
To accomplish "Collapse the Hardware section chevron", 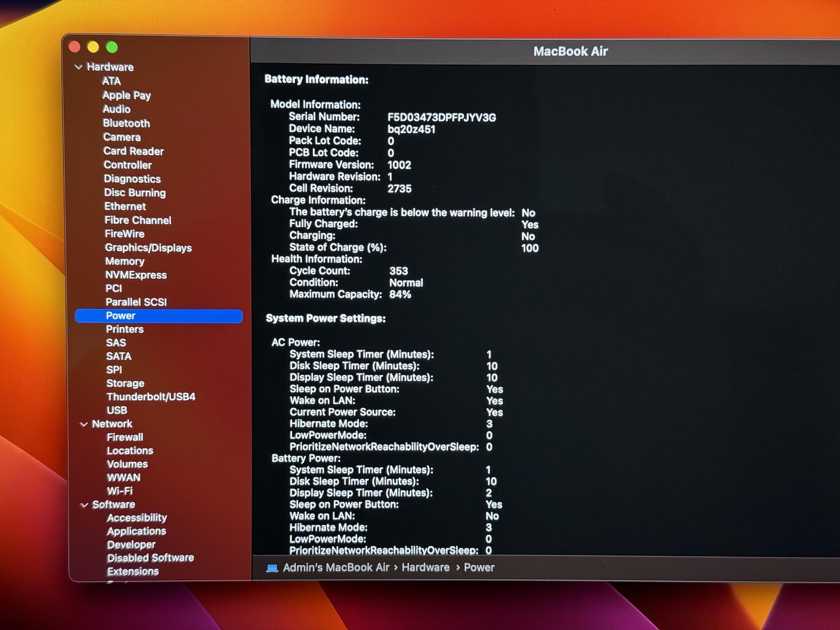I will pyautogui.click(x=79, y=67).
